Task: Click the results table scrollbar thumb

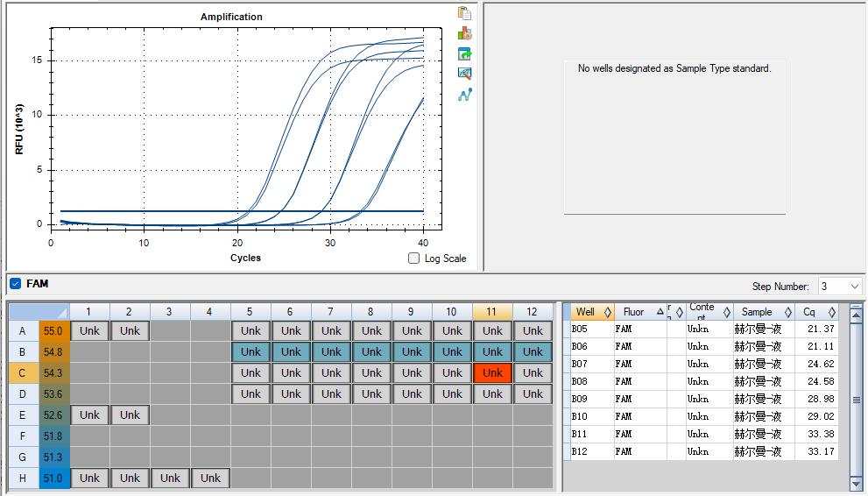Action: coord(856,399)
